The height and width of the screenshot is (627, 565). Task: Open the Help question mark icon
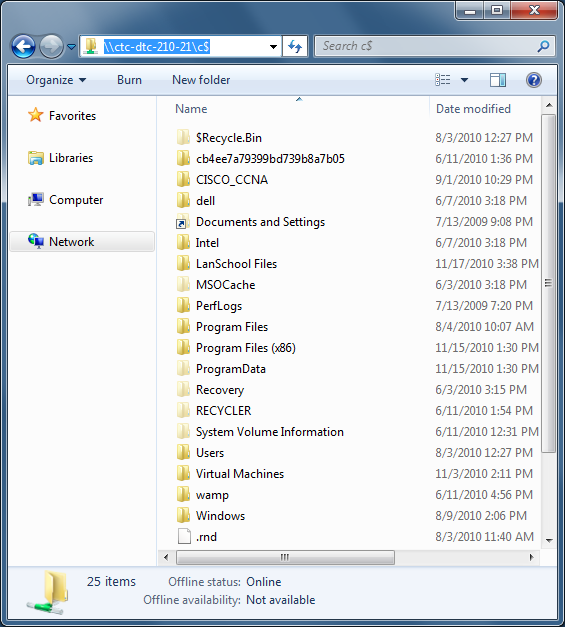(533, 80)
